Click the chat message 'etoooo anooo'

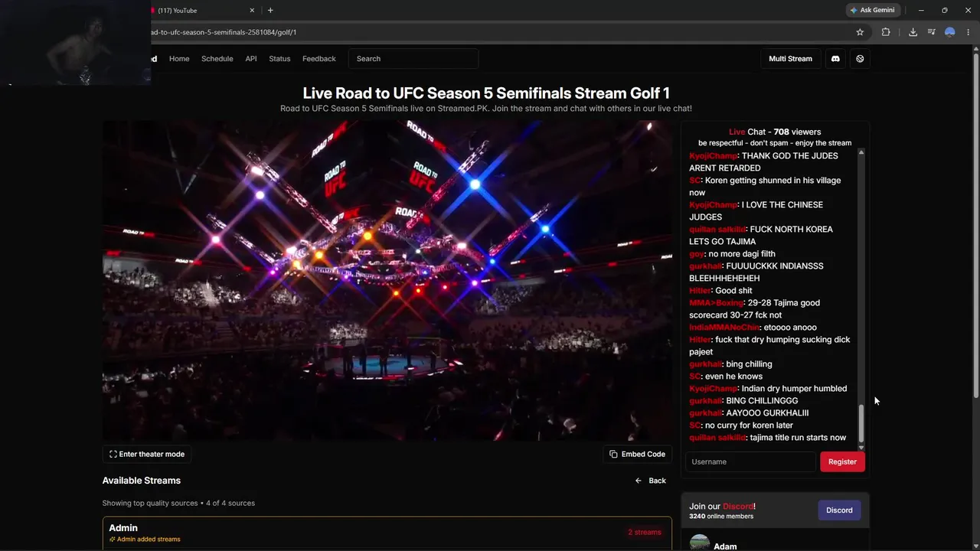(x=790, y=328)
